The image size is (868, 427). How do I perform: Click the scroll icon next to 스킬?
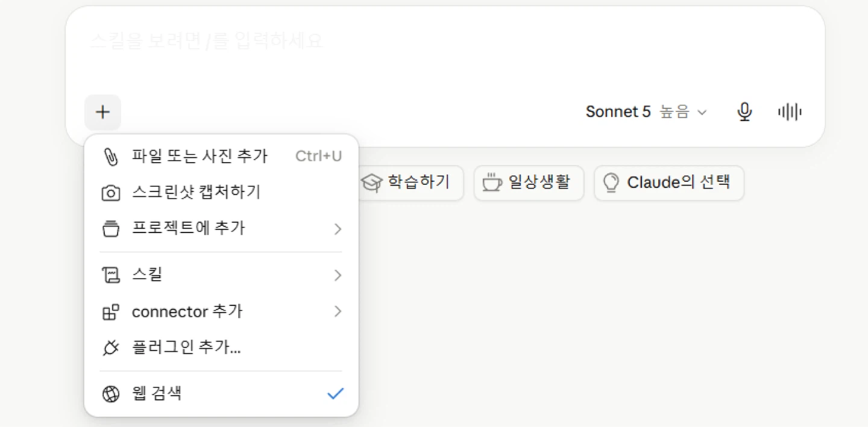click(x=111, y=275)
